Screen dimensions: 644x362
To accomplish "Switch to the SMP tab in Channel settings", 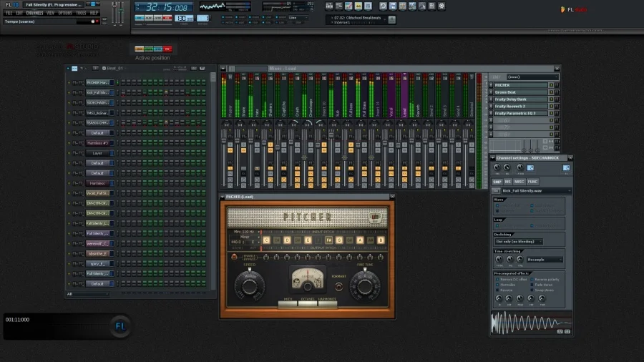I will pyautogui.click(x=497, y=182).
